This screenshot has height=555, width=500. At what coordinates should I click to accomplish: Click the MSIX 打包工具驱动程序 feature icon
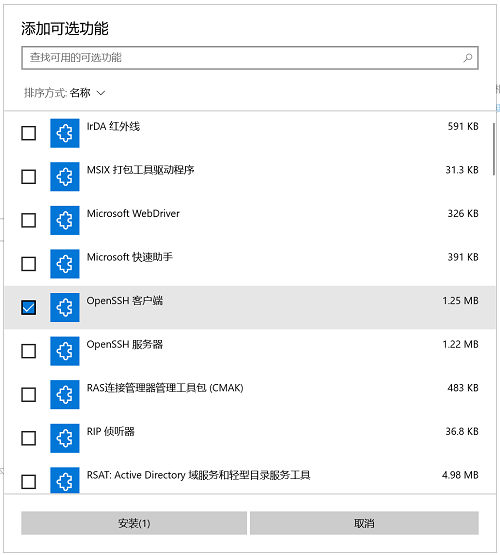tap(65, 177)
